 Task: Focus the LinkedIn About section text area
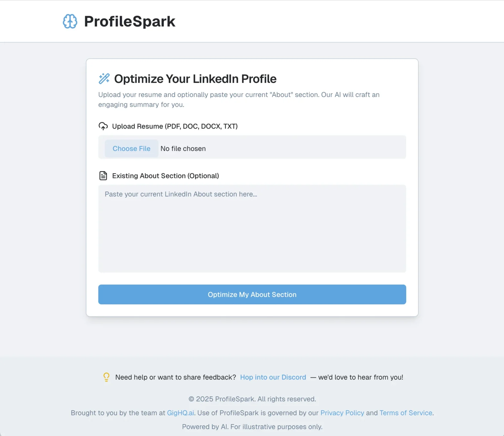tap(252, 229)
